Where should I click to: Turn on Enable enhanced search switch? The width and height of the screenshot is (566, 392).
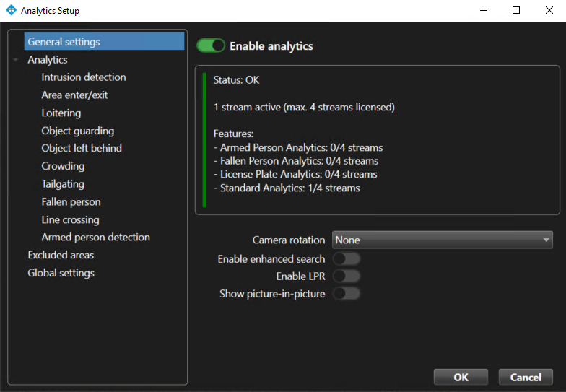[346, 258]
